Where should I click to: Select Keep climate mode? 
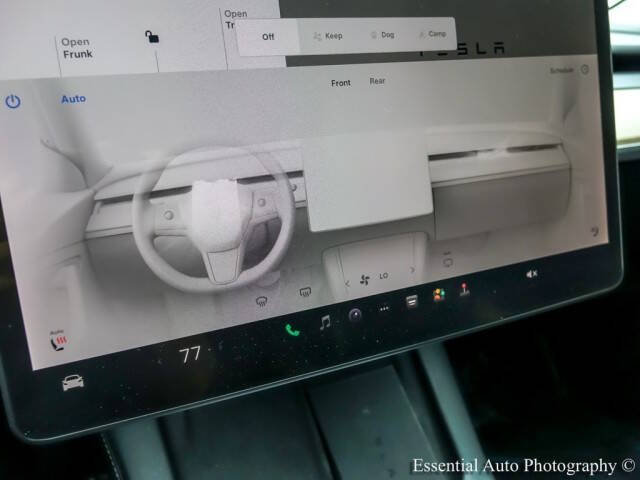[x=328, y=36]
